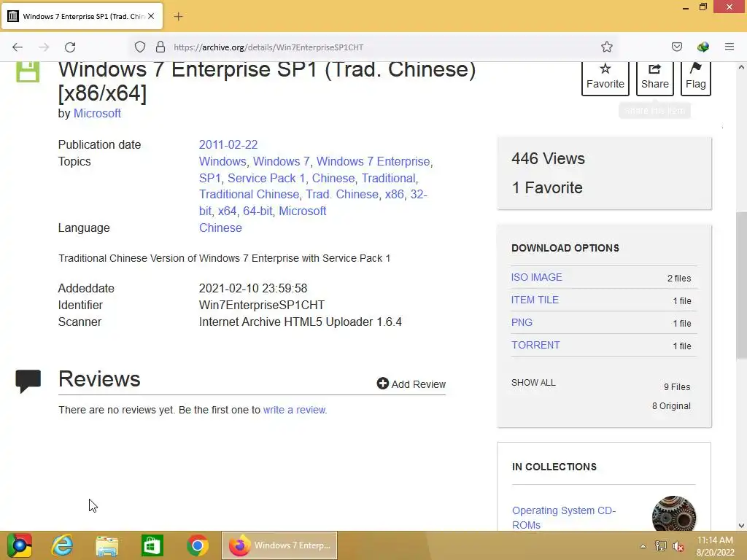Viewport: 747px width, 560px height.
Task: Flag this item button
Action: (x=695, y=78)
